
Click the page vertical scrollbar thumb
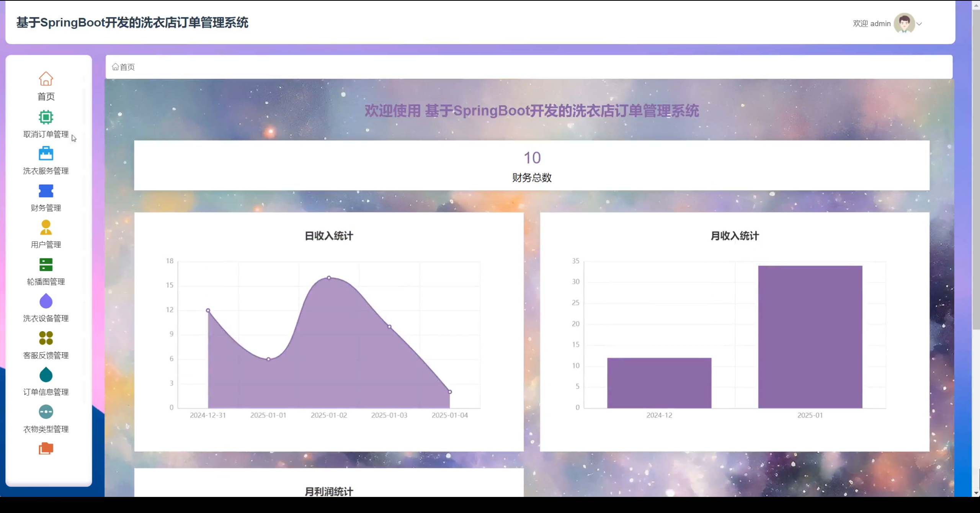coord(976,170)
